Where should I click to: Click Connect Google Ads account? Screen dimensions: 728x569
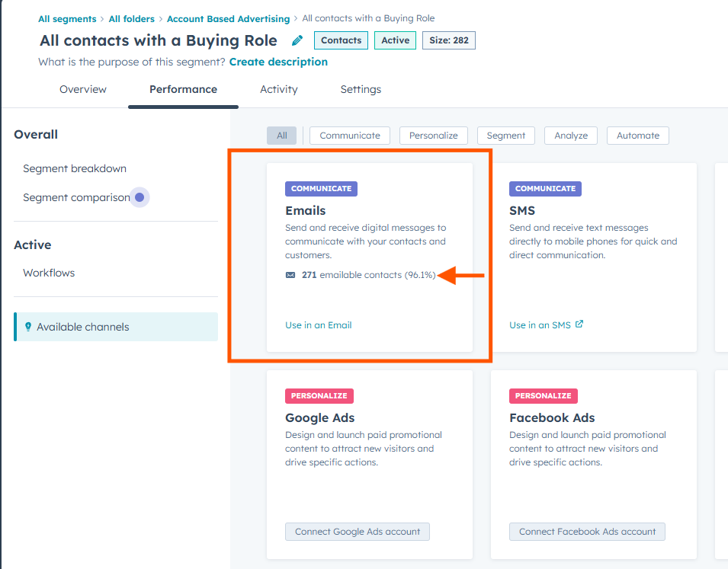357,532
